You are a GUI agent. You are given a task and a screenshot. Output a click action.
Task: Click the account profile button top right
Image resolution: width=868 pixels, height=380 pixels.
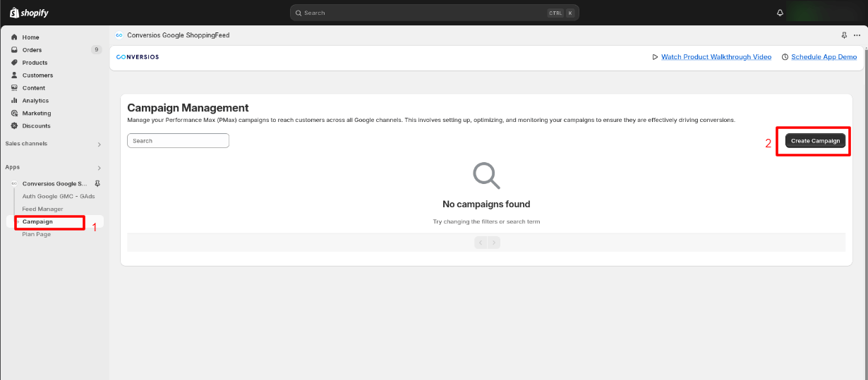pos(824,13)
